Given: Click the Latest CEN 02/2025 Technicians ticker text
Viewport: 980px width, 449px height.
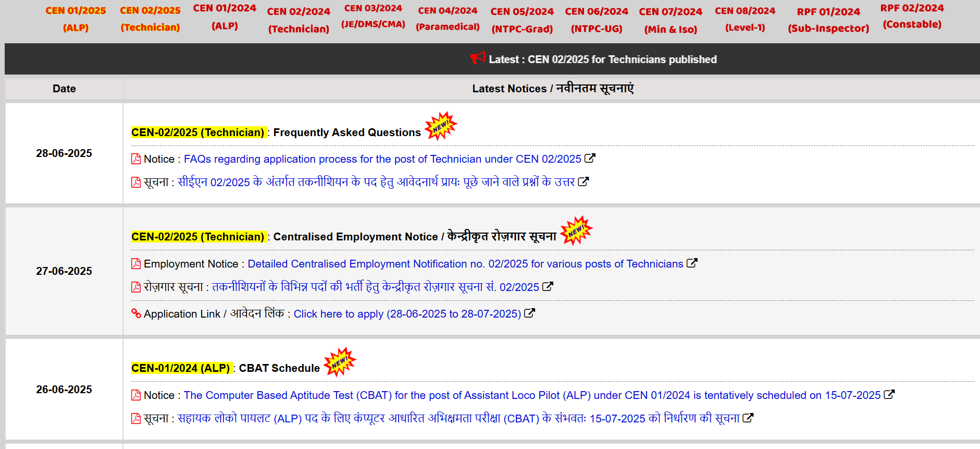Looking at the screenshot, I should [x=603, y=59].
